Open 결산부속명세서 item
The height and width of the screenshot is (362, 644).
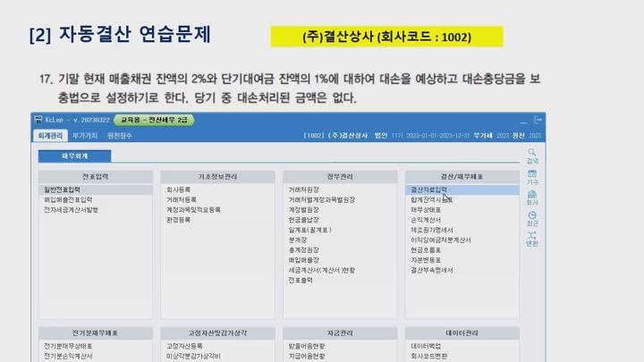coord(432,270)
